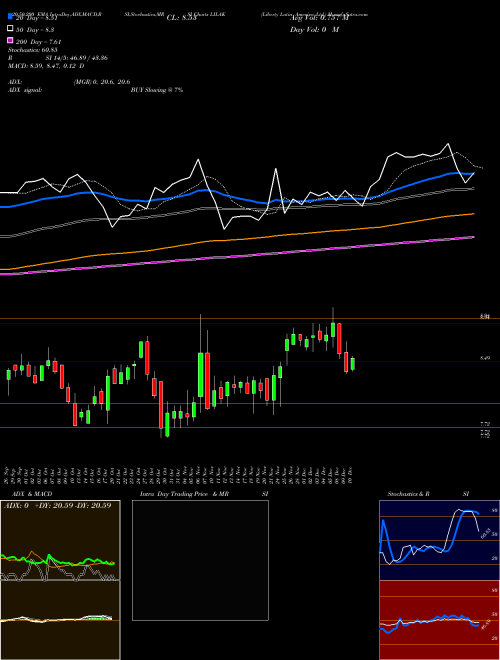This screenshot has width=500, height=660.
Task: Click the '(MGR) 0, 20.6, 20.6' ADX values
Action: pyautogui.click(x=102, y=82)
